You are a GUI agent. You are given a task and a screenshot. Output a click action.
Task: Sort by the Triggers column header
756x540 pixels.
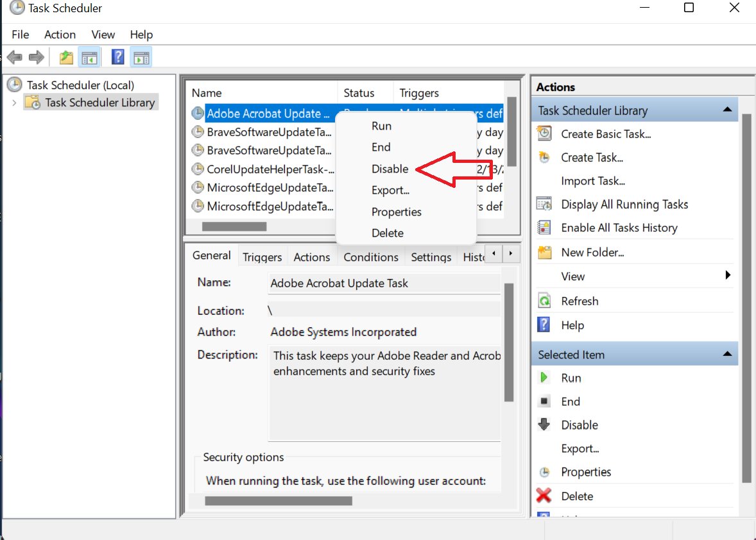[449, 92]
